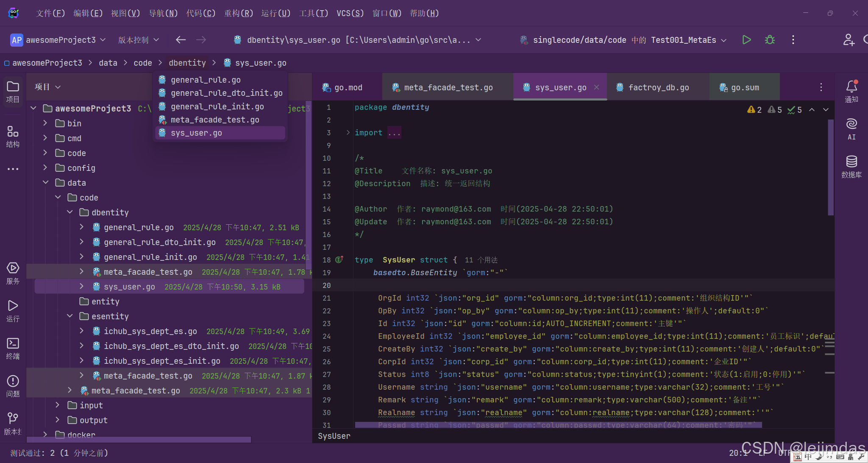Collapse the dbentity folder
This screenshot has width=868, height=463.
[x=70, y=212]
